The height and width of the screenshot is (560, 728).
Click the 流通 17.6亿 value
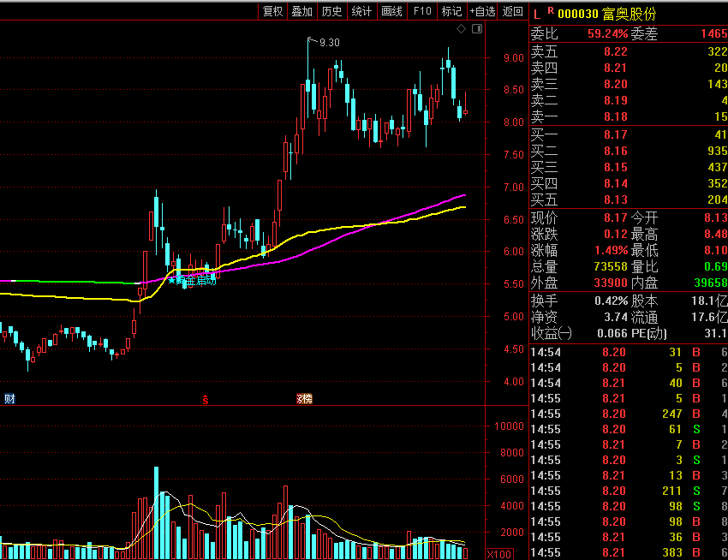tap(709, 317)
